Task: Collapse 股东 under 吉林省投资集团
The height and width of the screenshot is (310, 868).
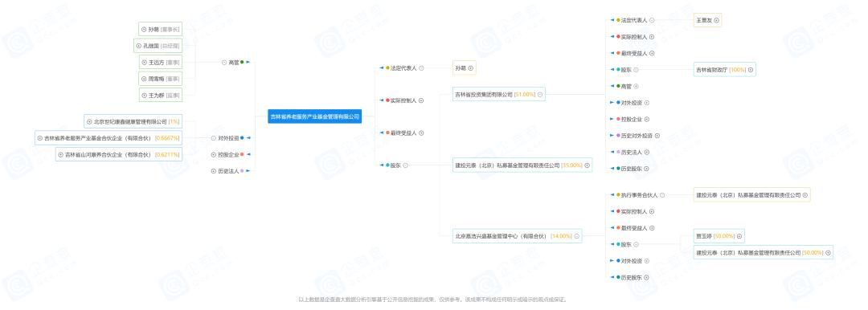Action: [x=636, y=70]
